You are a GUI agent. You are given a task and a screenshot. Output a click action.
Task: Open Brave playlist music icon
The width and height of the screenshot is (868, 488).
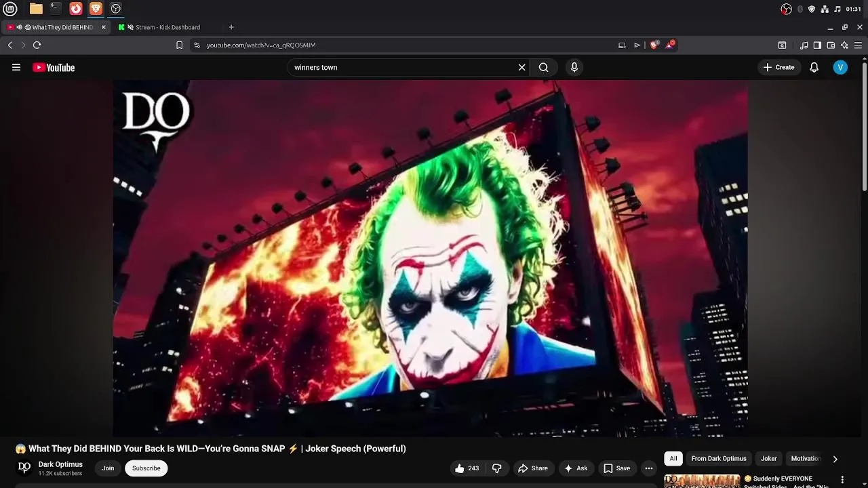click(804, 45)
